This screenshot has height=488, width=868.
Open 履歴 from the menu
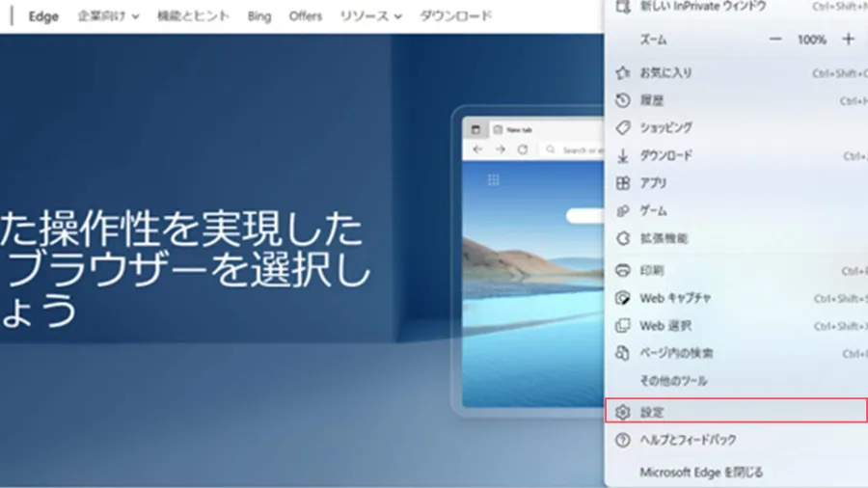(x=736, y=100)
